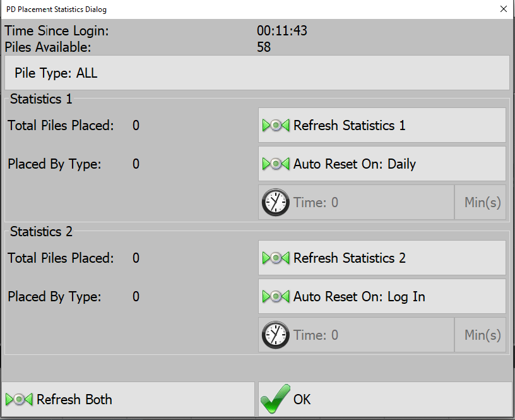Click the Min(s) unit button in Statistics 1

pos(481,203)
